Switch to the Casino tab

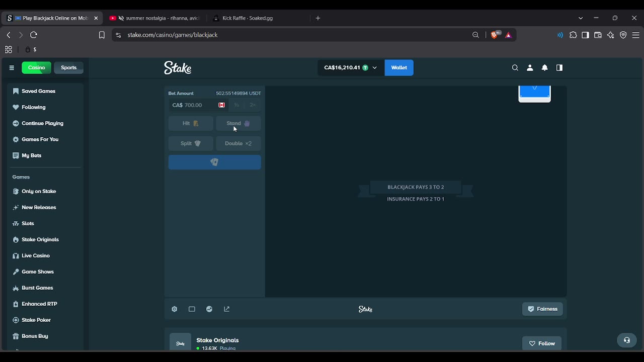click(36, 68)
